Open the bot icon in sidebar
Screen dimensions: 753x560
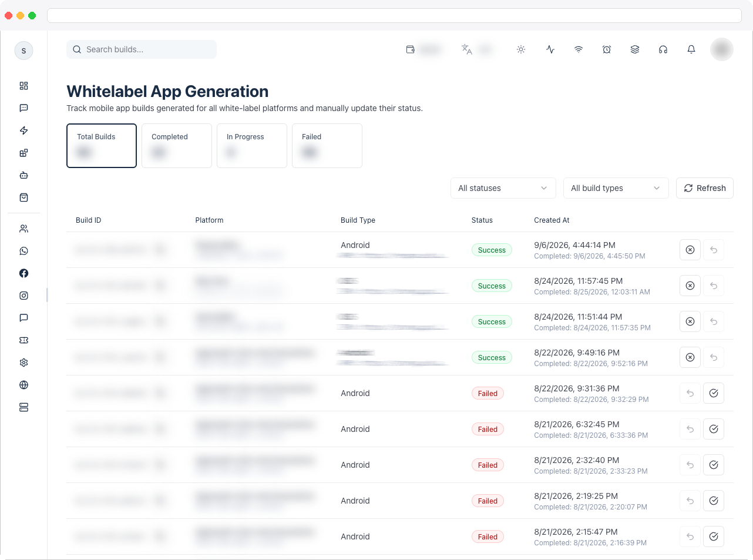coord(23,175)
